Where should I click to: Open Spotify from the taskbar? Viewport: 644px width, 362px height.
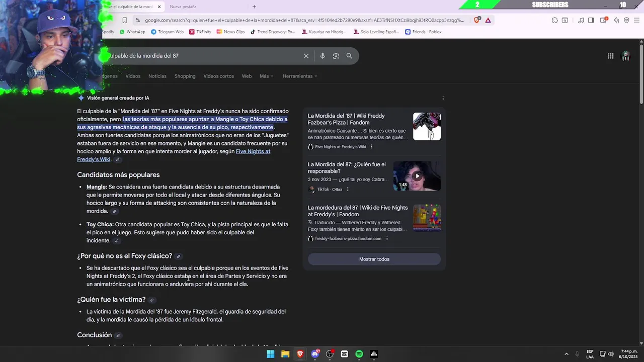pos(359,354)
